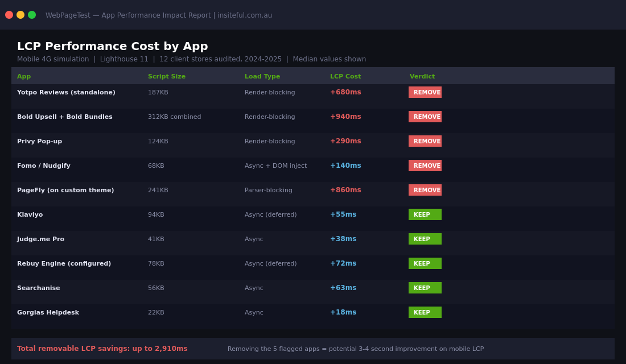The width and height of the screenshot is (626, 364).
Task: Click the 56KB script size value
Action: tap(156, 288)
